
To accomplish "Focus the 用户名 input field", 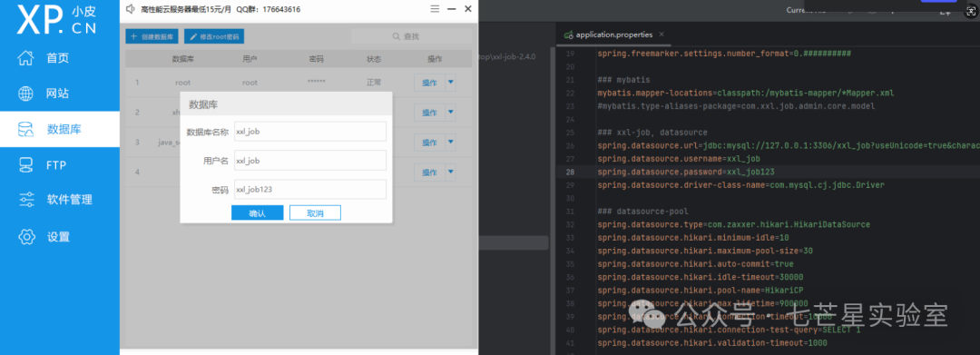I will coord(310,161).
